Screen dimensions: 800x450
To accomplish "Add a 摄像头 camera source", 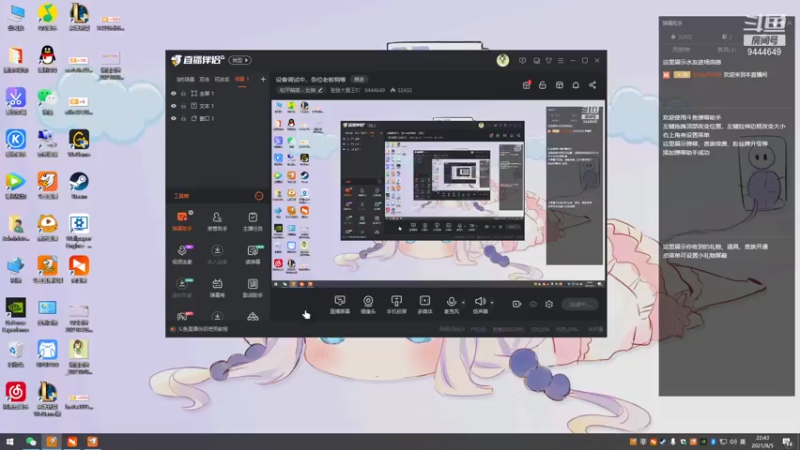I will pyautogui.click(x=368, y=305).
